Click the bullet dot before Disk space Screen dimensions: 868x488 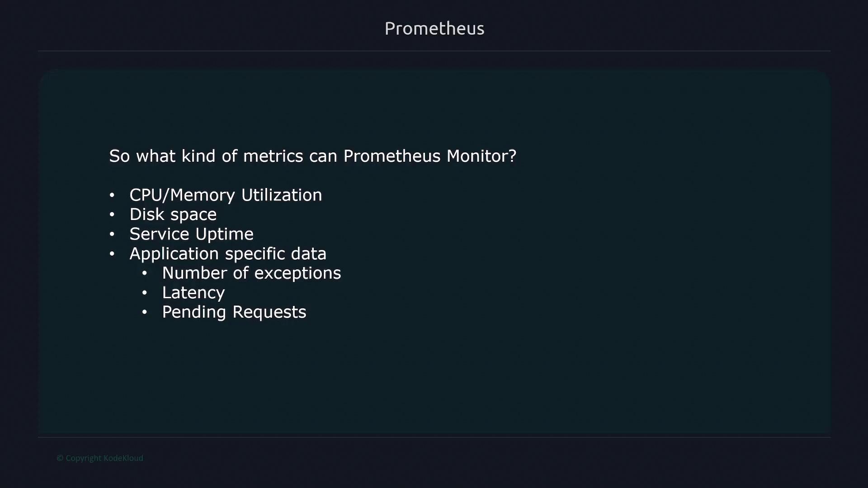point(112,215)
